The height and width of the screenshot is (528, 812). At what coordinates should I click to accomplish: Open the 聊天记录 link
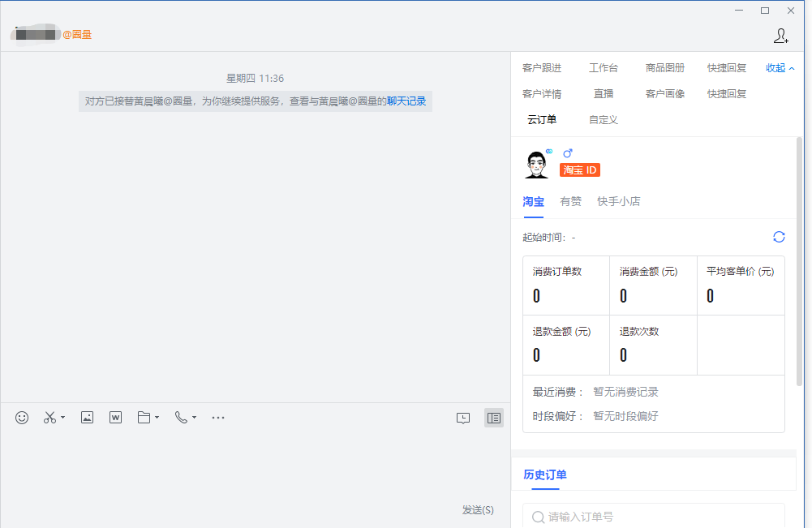click(406, 101)
